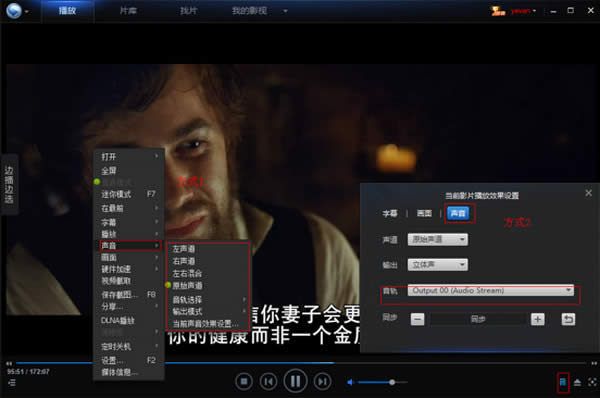Open the 输出 stereo output dropdown
The image size is (600, 398).
[437, 265]
